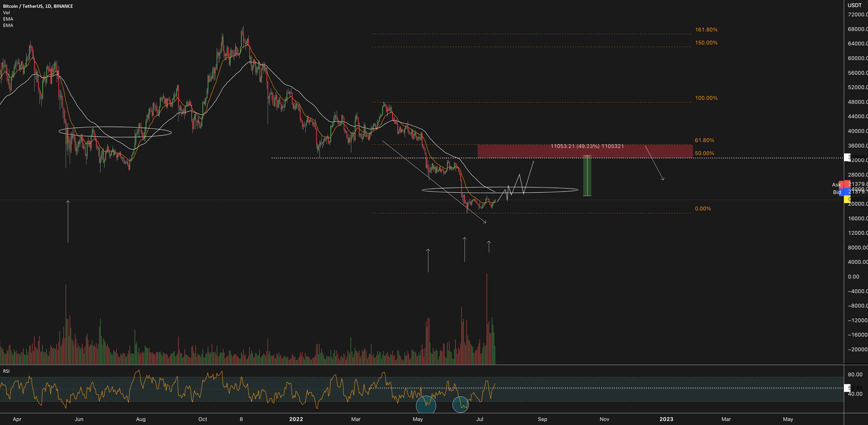Click the 64000 price axis label
Viewport: 868px width, 425px height.
(858, 44)
